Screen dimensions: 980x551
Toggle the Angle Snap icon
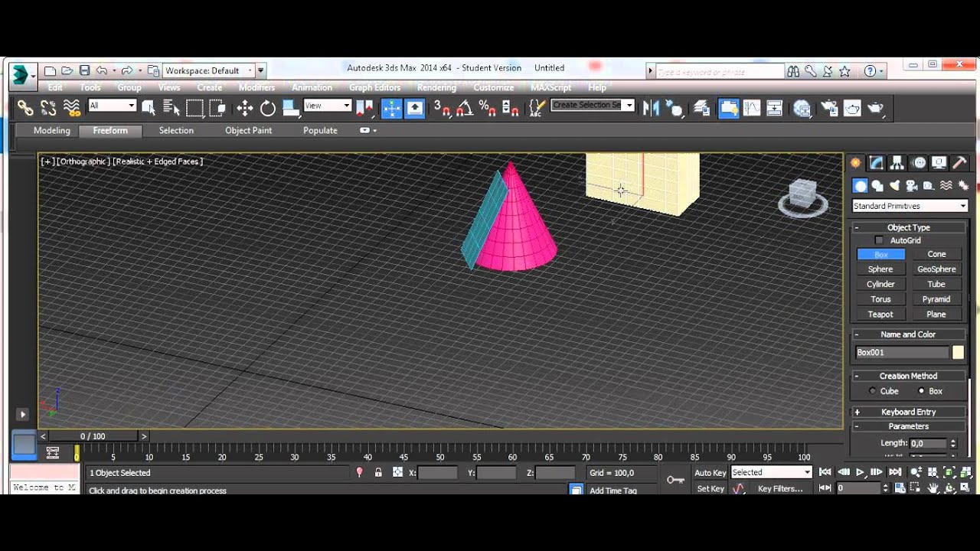click(465, 109)
